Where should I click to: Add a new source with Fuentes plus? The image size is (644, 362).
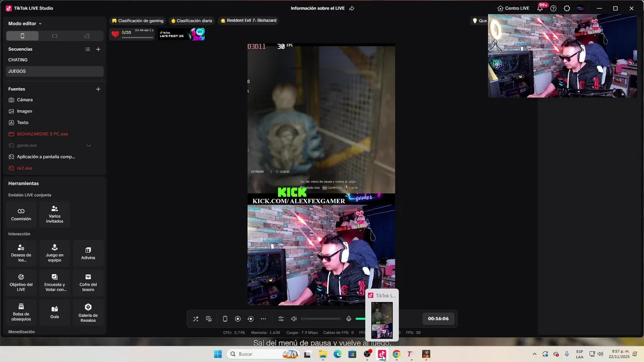click(98, 89)
